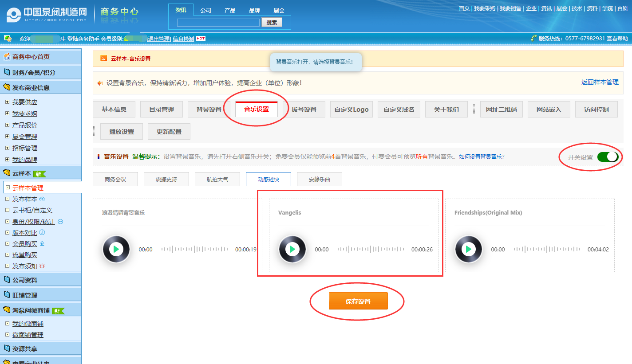Viewport: 632px width, 364px height.
Task: Open the 如何设置背景音乐 help link
Action: 481,157
